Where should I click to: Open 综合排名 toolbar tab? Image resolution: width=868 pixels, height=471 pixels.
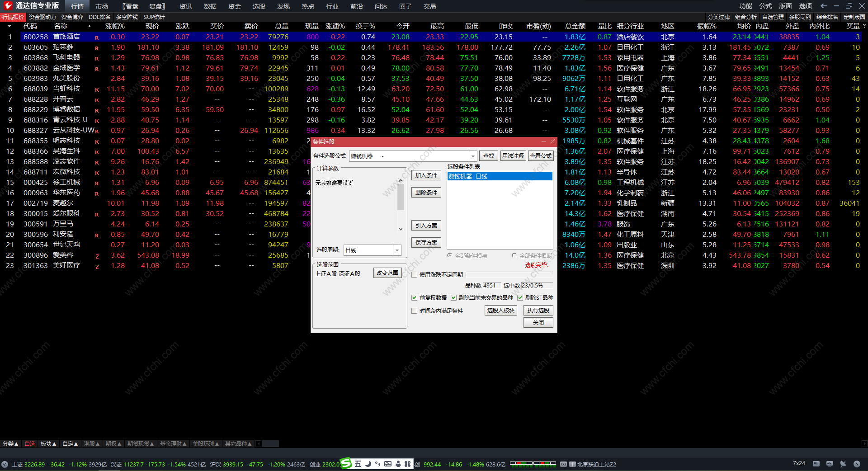click(827, 17)
